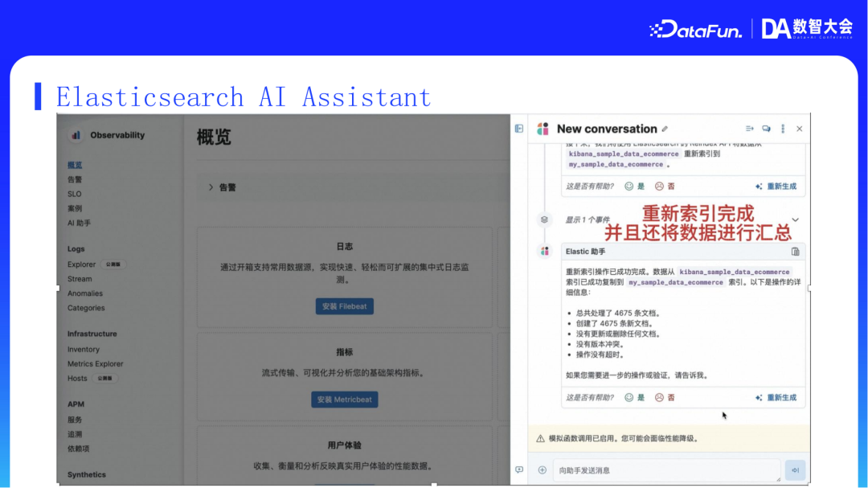Screen dimensions: 868x488
Task: Copy the Elastic 助手 reply using the copy icon
Action: [x=795, y=251]
